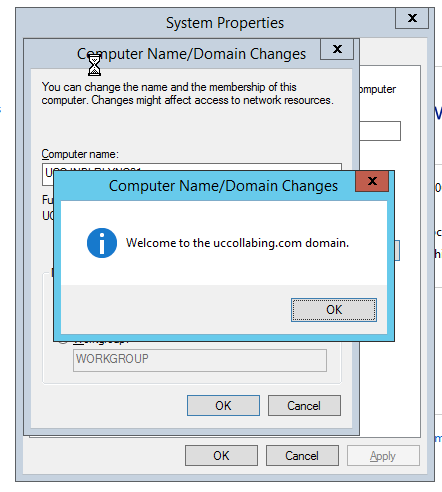Click the 'Welcome to the uccollabing.com domain.' text
Viewport: 442px width, 492px height.
tap(237, 243)
